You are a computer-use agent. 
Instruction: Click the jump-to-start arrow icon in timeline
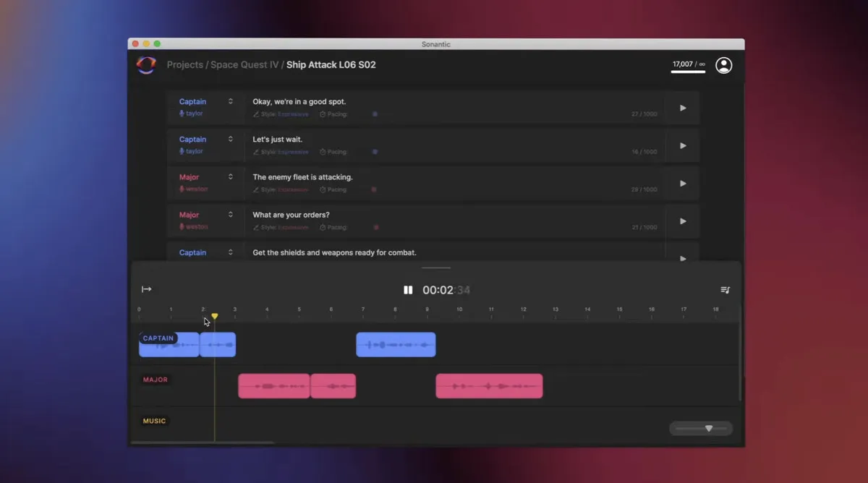tap(147, 289)
